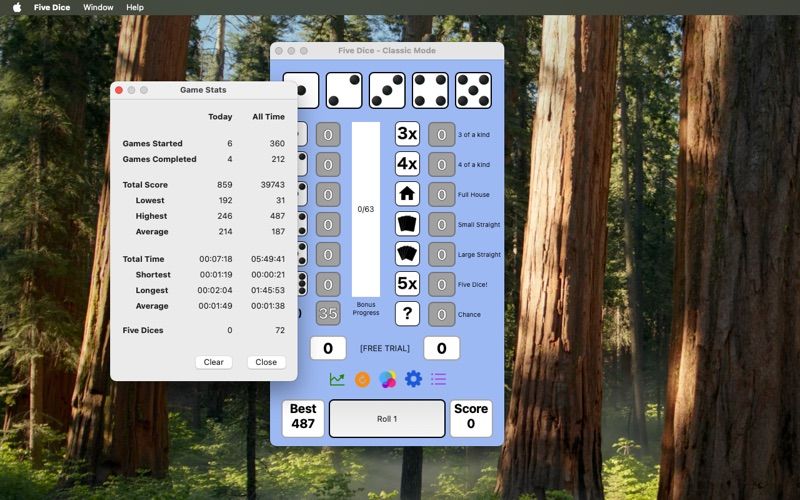Click the 0/63 bonus progress text

click(x=366, y=209)
